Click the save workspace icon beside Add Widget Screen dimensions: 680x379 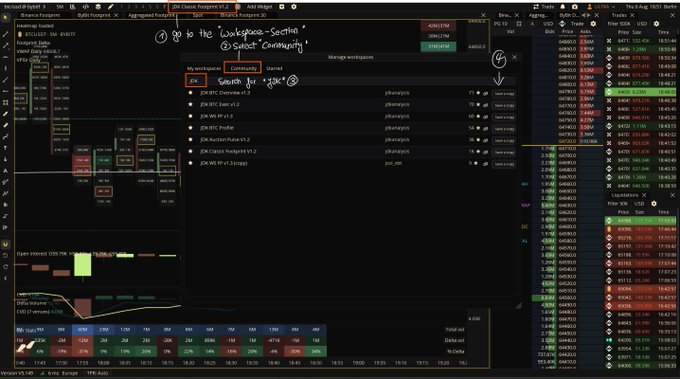click(x=281, y=7)
